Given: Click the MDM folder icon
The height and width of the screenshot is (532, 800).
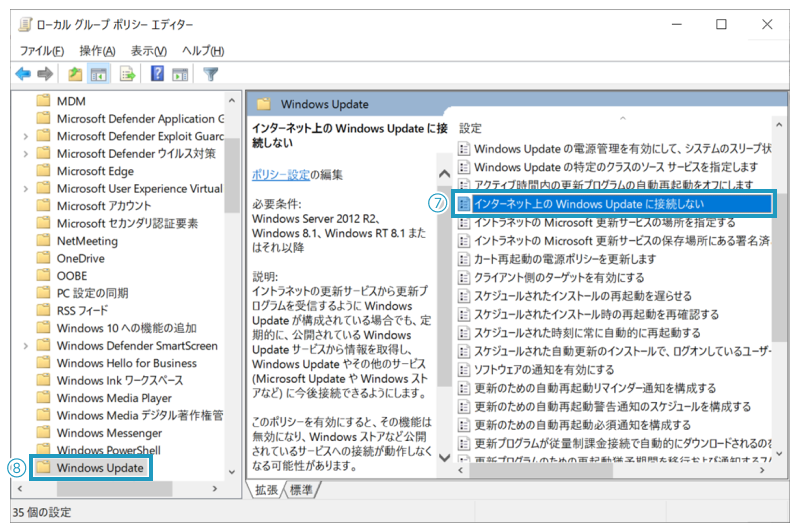Looking at the screenshot, I should (x=44, y=100).
